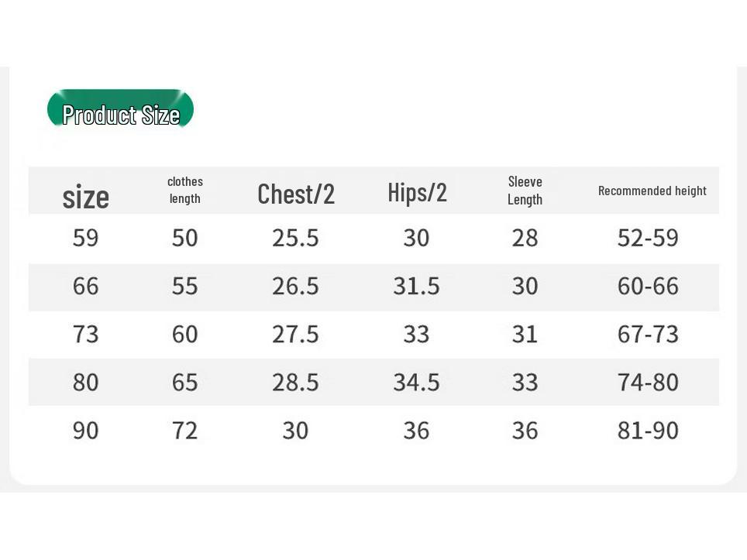Screen dimensions: 747x560
Task: Select hips value 31.5
Action: [x=416, y=286]
